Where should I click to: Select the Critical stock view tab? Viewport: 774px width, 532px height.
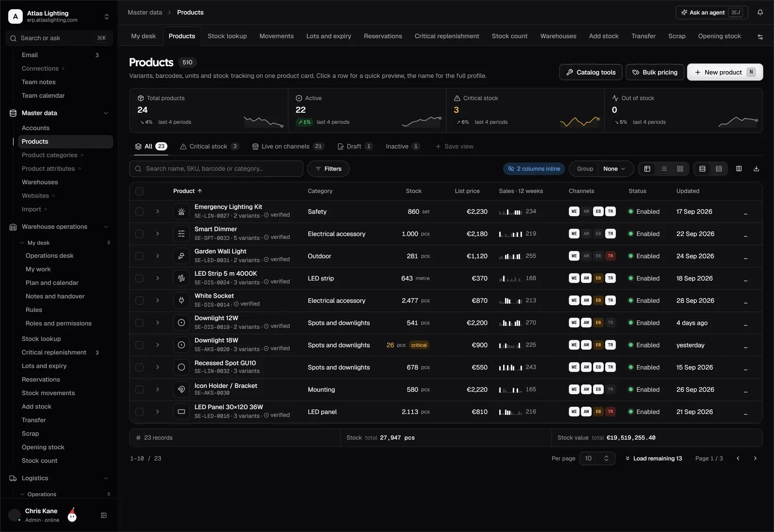tap(209, 147)
